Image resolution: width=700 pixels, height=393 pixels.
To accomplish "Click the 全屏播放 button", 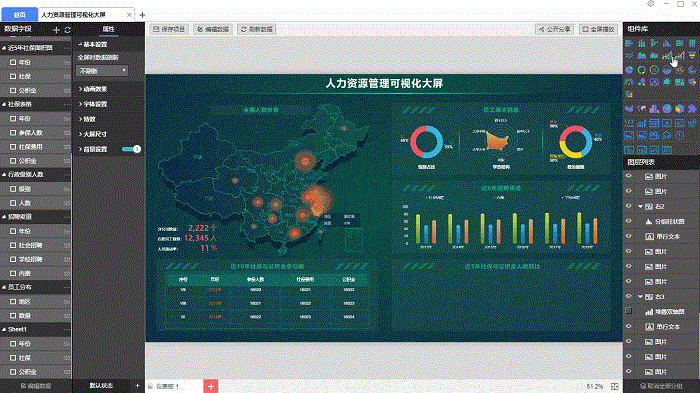I will tap(598, 29).
